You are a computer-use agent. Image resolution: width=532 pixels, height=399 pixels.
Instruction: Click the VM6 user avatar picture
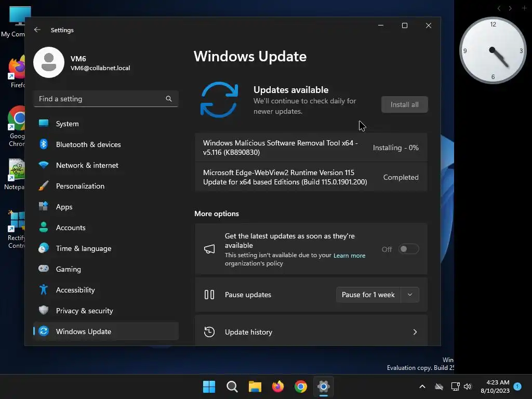[x=49, y=62]
